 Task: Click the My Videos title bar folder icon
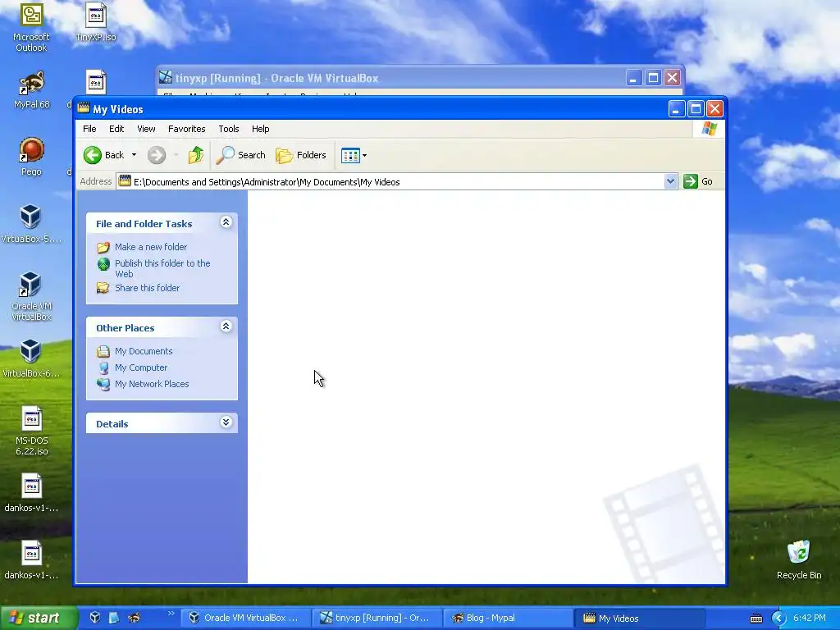click(x=84, y=109)
